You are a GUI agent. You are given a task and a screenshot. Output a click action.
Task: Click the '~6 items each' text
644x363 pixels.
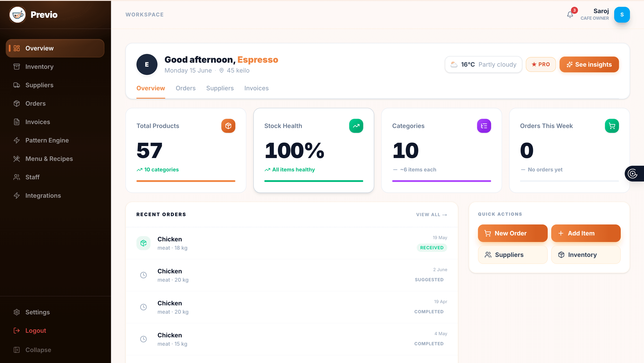pyautogui.click(x=418, y=170)
